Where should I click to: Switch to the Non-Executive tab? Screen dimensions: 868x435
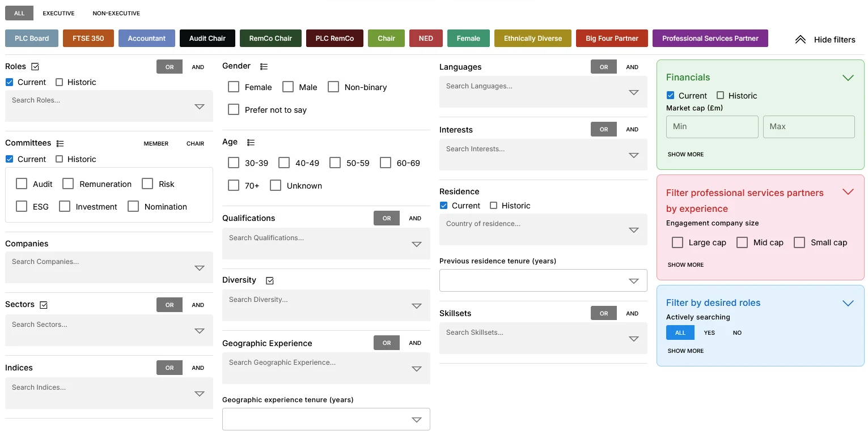pyautogui.click(x=116, y=13)
